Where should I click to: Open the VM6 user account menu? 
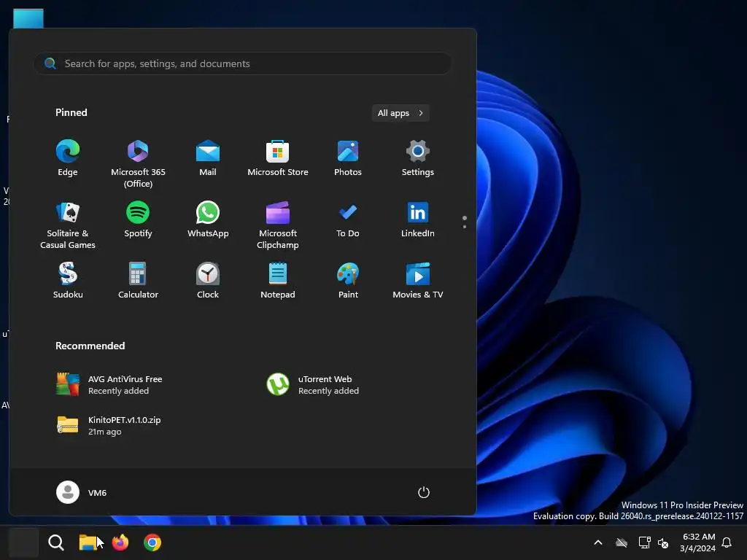[82, 492]
